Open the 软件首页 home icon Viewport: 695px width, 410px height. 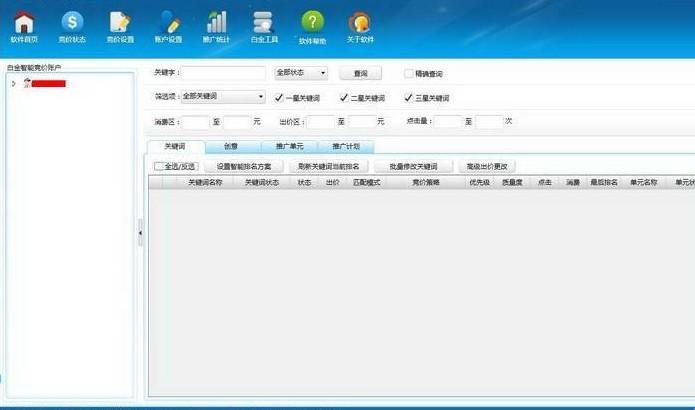pos(23,26)
